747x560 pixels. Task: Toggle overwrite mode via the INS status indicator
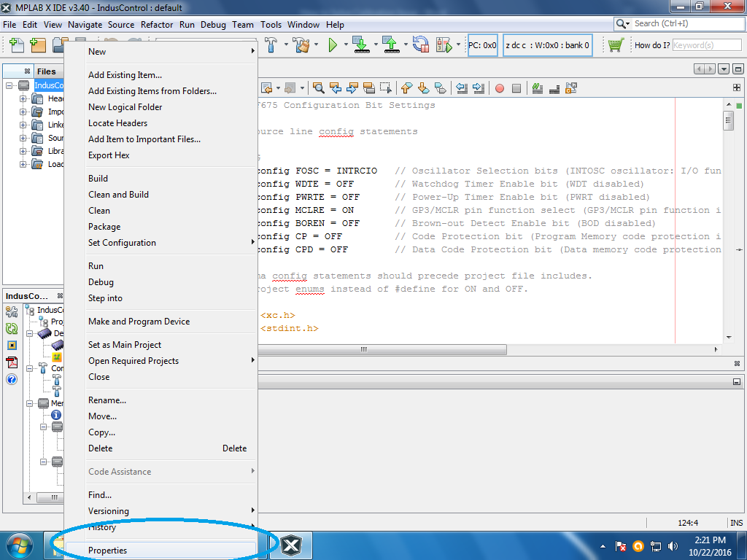pos(736,523)
